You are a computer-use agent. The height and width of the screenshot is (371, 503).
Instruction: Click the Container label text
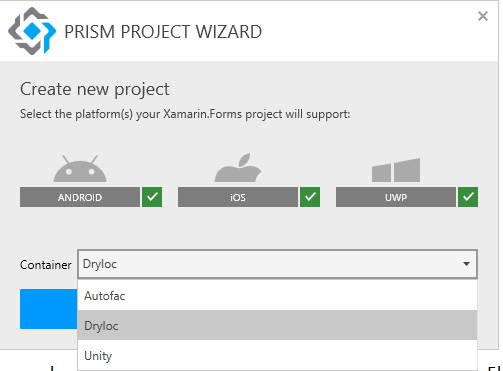pyautogui.click(x=46, y=265)
